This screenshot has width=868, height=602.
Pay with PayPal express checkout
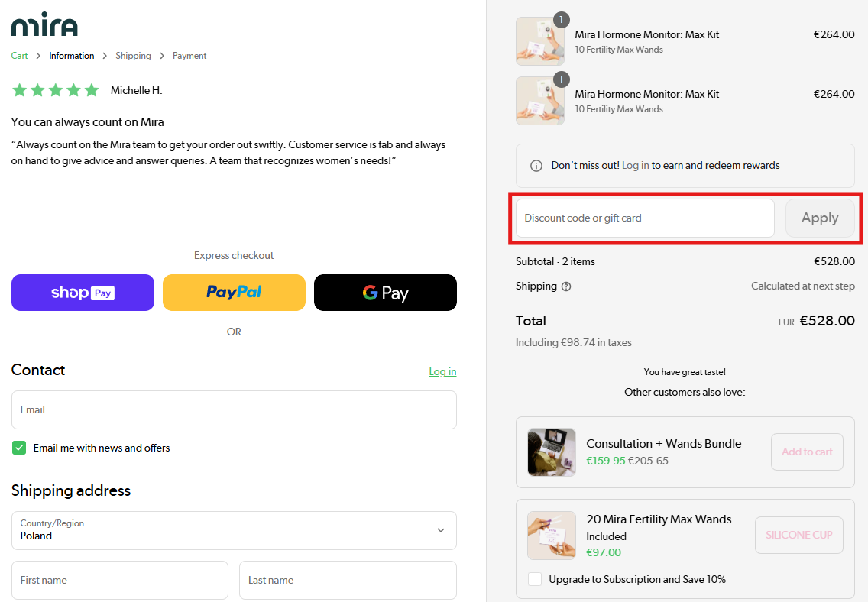point(234,293)
